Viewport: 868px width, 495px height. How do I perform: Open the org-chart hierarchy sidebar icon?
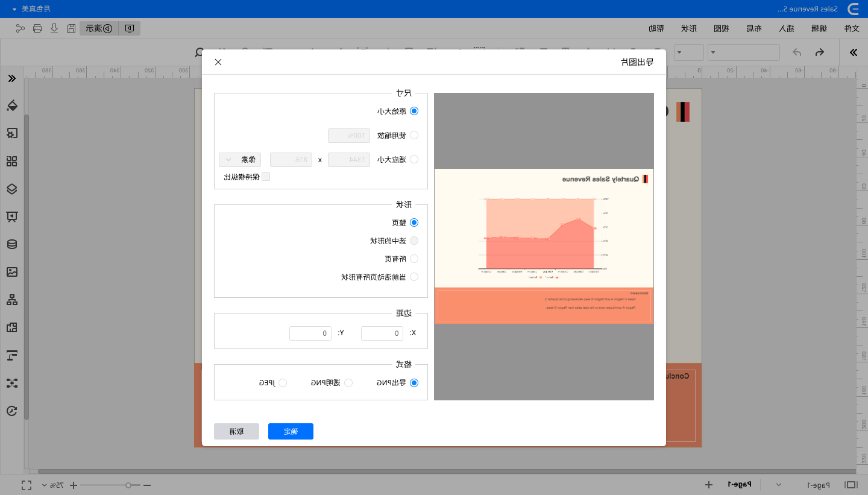pos(12,300)
